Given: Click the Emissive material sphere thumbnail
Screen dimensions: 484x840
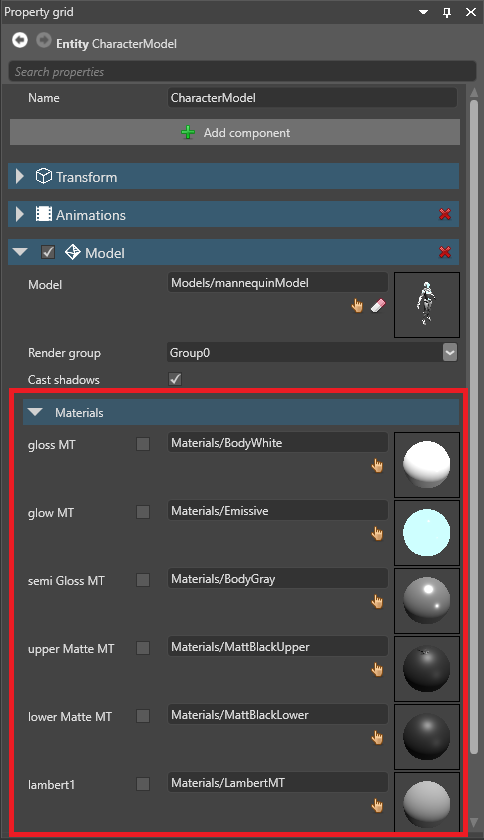Looking at the screenshot, I should 427,532.
